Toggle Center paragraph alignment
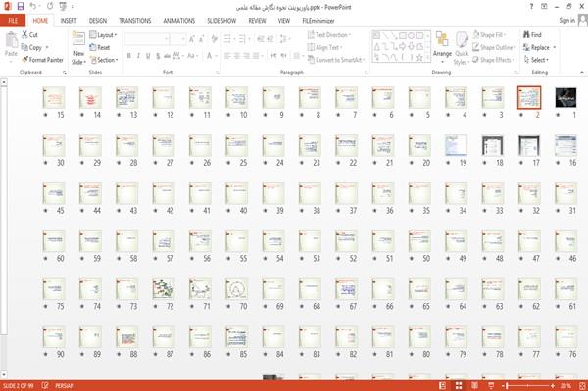Screen dimensions: 588x391 point(236,56)
